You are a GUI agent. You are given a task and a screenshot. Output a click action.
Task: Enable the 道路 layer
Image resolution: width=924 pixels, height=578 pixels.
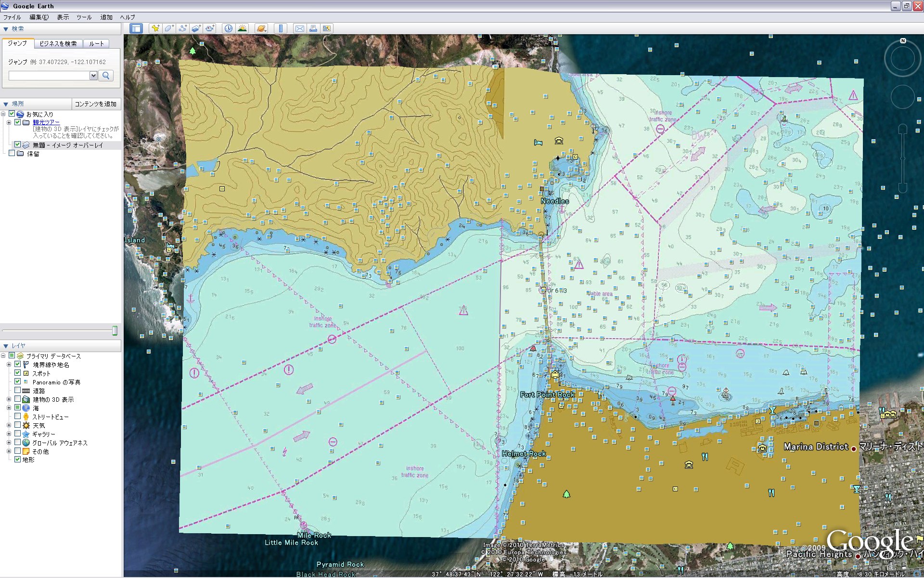pos(18,391)
